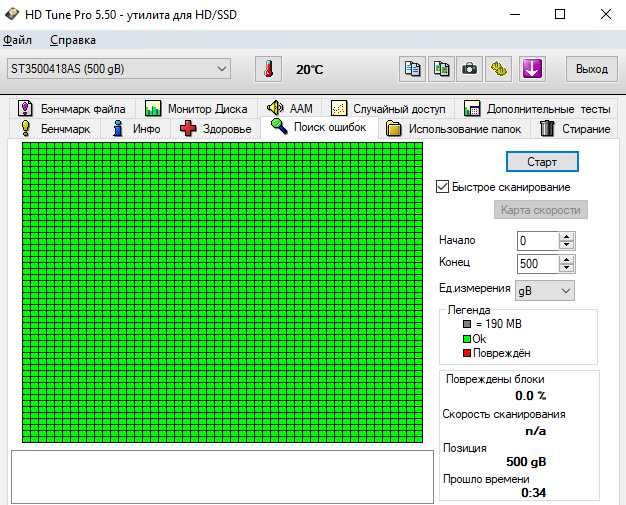Click the thermometer temperature icon
This screenshot has width=626, height=505.
click(269, 69)
